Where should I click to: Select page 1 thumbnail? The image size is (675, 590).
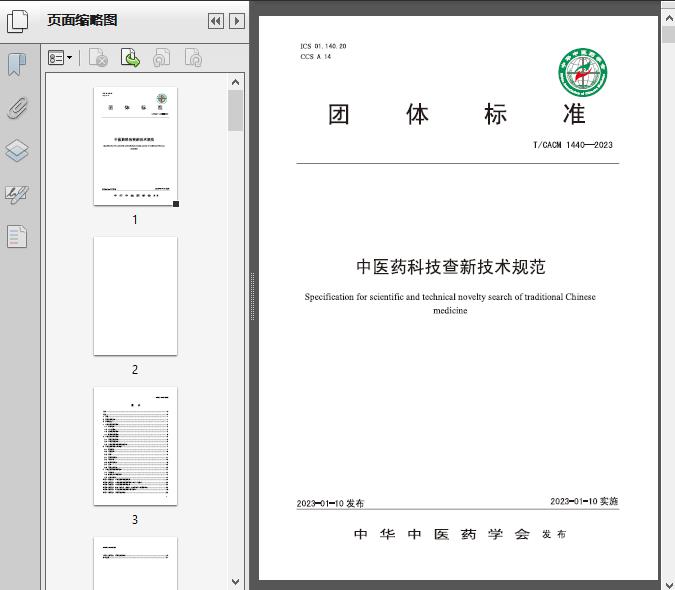click(x=135, y=146)
